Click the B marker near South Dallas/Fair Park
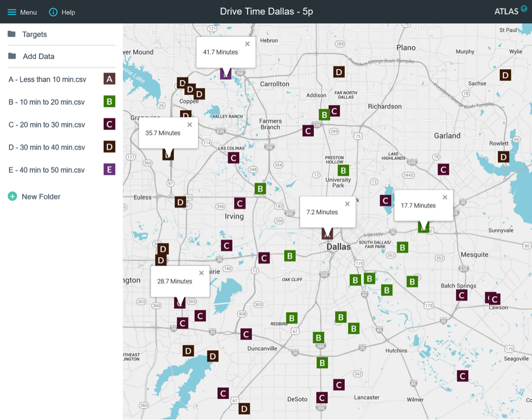This screenshot has width=532, height=420. [x=402, y=247]
